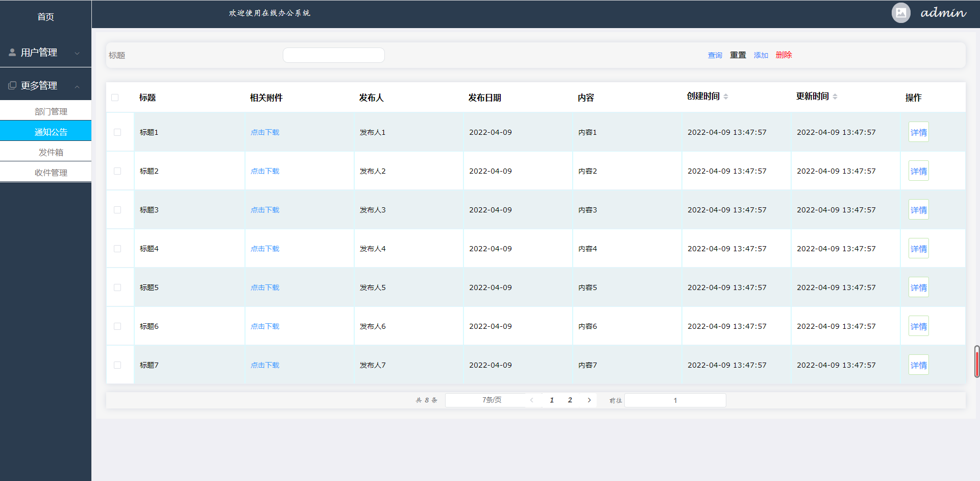Image resolution: width=980 pixels, height=481 pixels.
Task: Check the checkbox for row 标题4
Action: (x=117, y=249)
